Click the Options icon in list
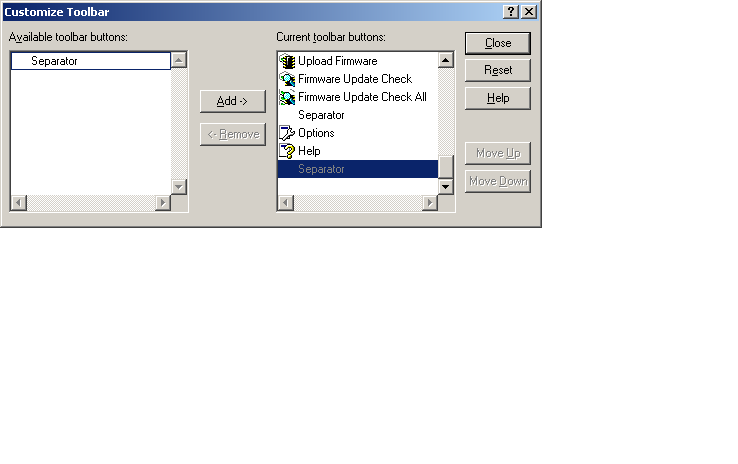The height and width of the screenshot is (464, 738). 287,133
